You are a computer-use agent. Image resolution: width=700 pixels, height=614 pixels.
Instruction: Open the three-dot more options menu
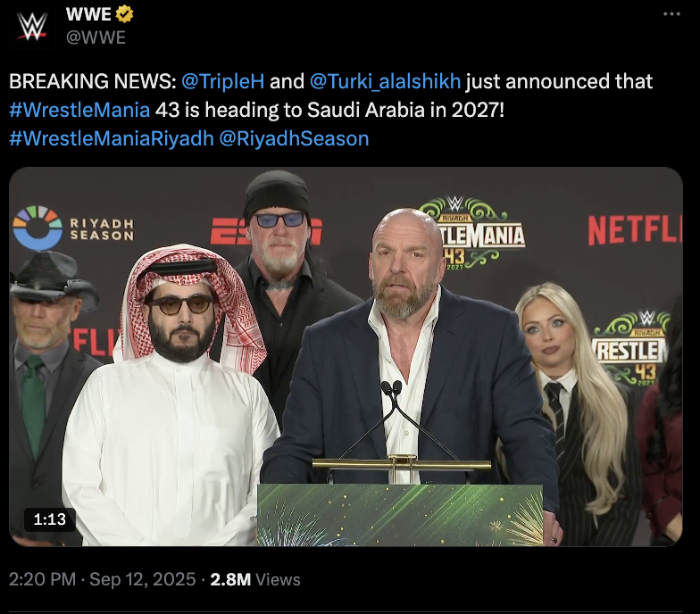coord(671,14)
